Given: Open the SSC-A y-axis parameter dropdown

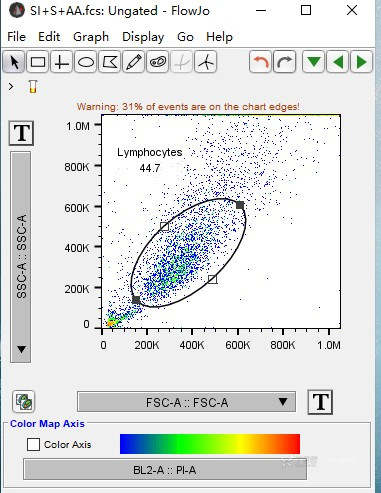Looking at the screenshot, I should click(21, 257).
